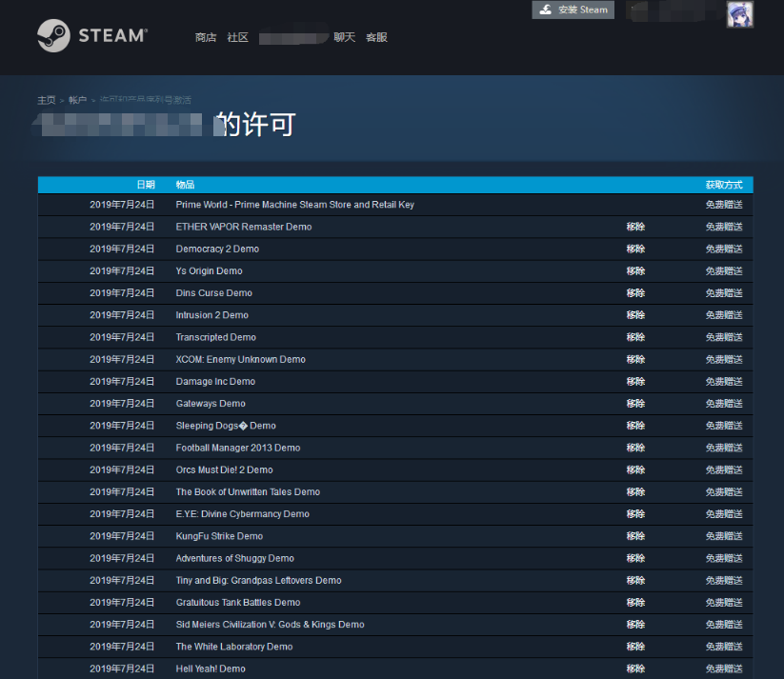
Task: Remove The White Laboratory Demo license
Action: pos(635,647)
